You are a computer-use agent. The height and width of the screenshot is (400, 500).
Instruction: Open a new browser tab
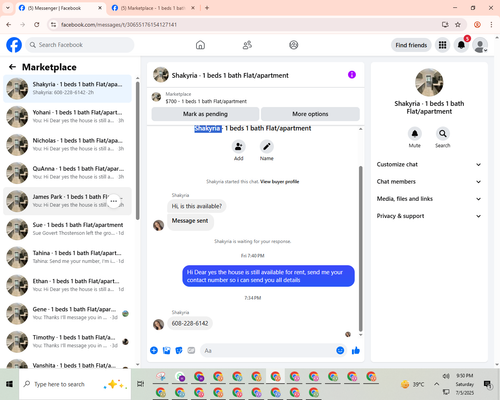click(x=207, y=8)
